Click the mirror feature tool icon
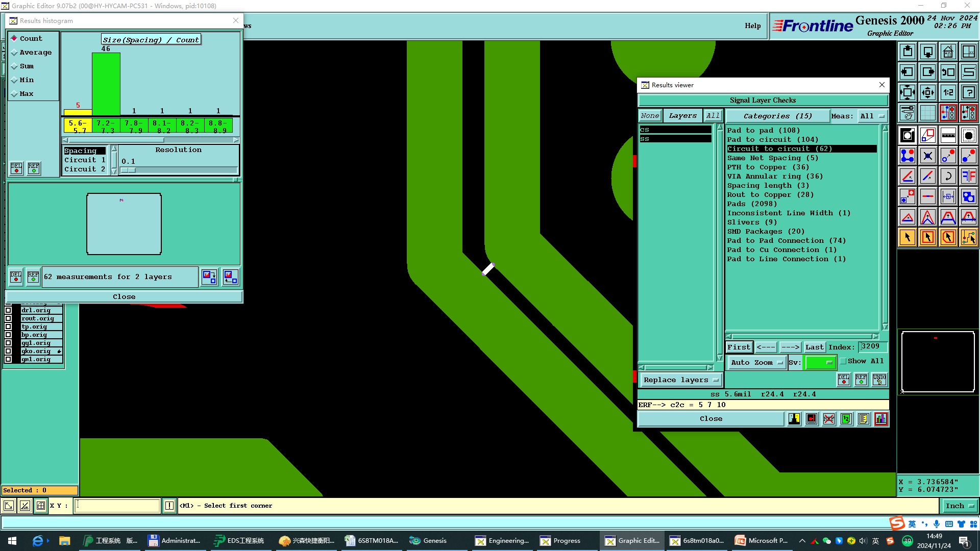 point(968,176)
